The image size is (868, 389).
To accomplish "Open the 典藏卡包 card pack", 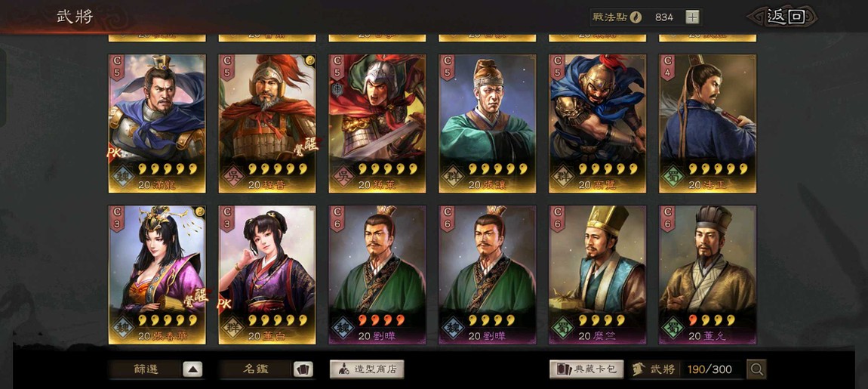I will coord(586,369).
